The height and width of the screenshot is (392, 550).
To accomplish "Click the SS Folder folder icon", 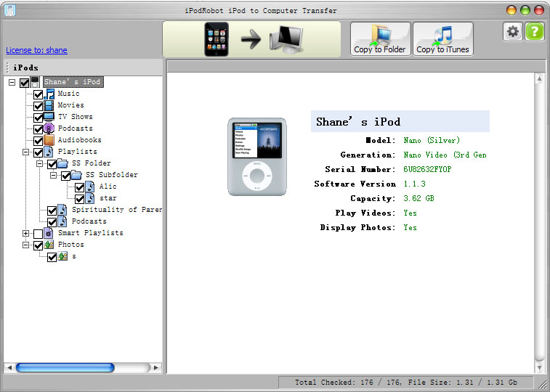I will pyautogui.click(x=62, y=163).
